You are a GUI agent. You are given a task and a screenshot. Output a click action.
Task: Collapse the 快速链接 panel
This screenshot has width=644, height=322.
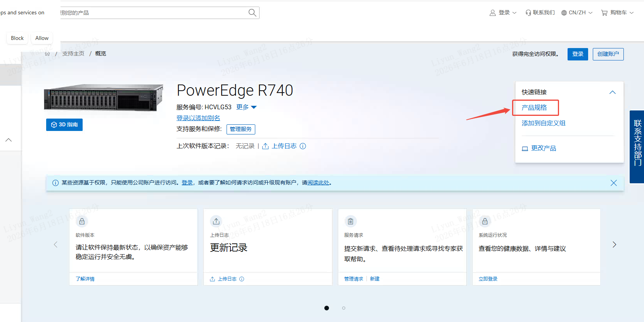(x=613, y=92)
